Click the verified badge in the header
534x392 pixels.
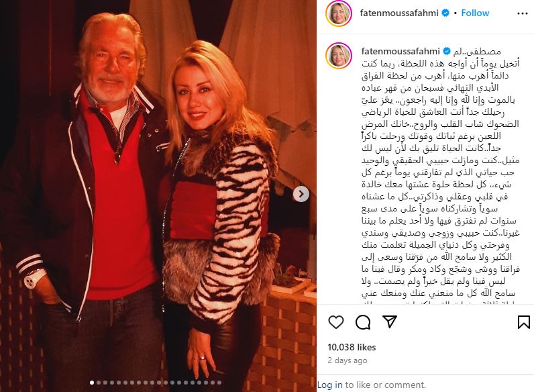(445, 13)
